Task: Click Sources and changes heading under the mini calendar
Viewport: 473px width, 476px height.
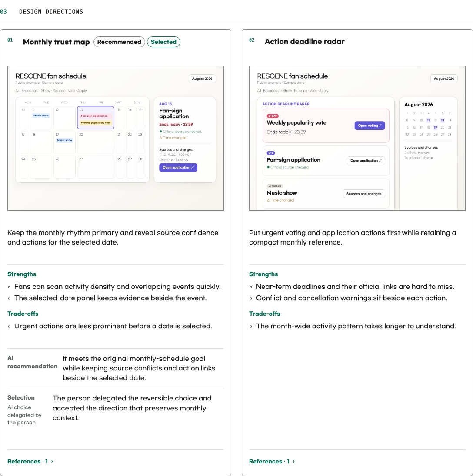Action: pos(421,148)
